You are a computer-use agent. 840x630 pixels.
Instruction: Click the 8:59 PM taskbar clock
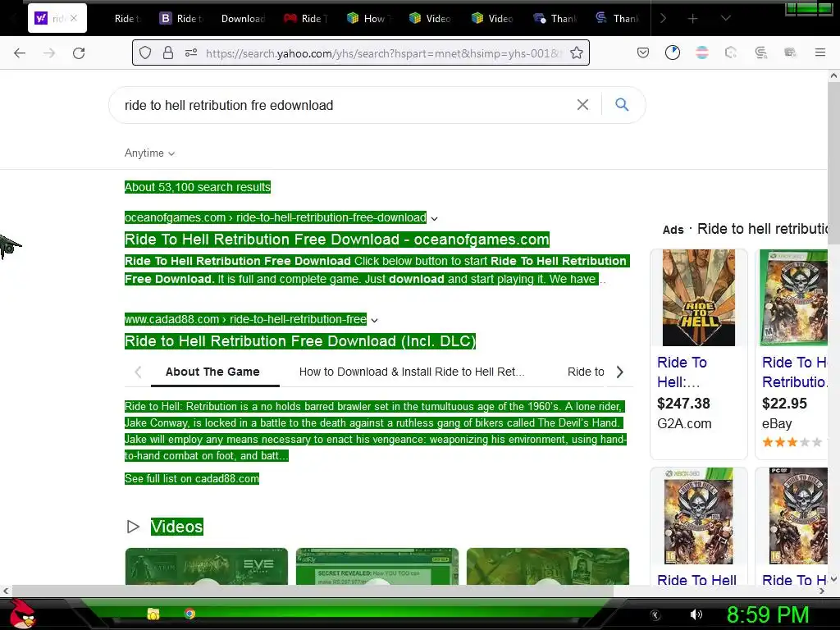[x=768, y=615]
